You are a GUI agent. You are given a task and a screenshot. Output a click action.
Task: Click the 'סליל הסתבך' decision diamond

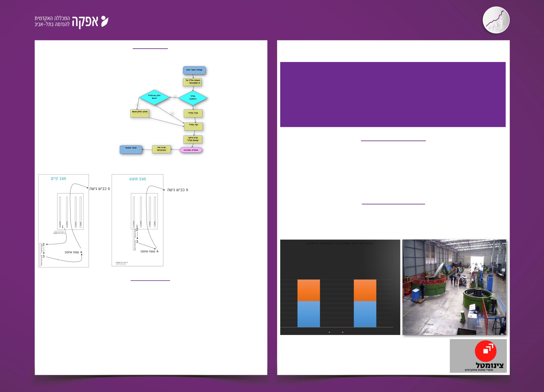[x=193, y=98]
